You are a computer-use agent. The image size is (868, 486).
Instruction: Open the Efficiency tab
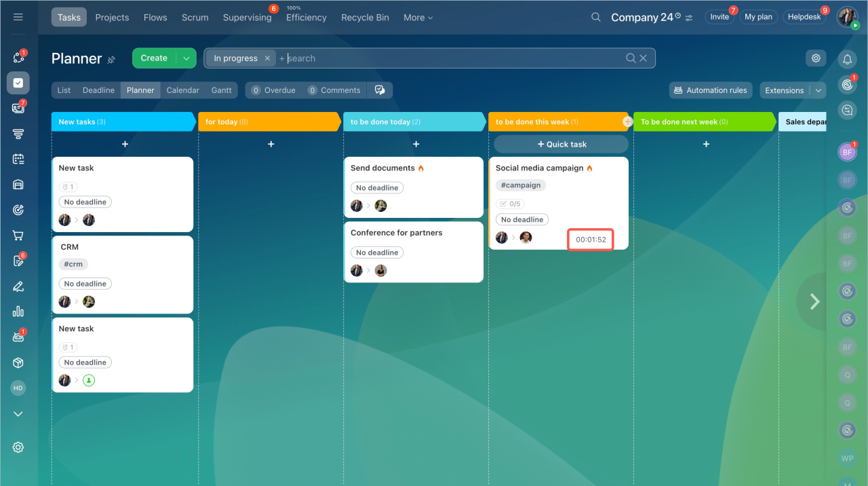[306, 18]
